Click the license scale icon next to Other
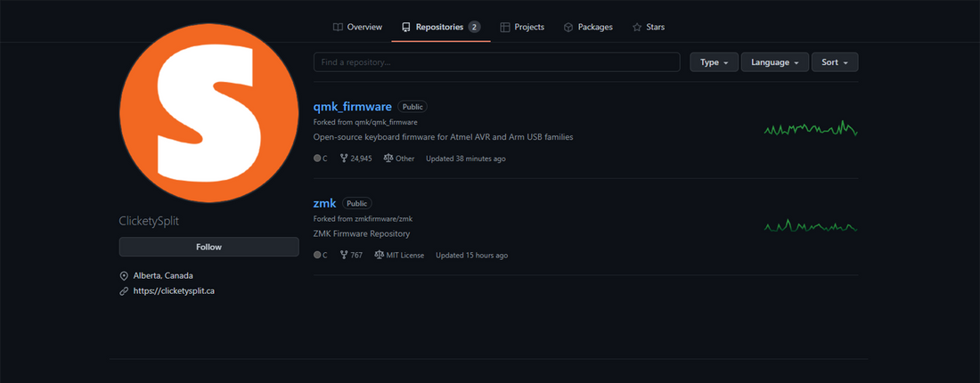The height and width of the screenshot is (383, 980). [x=388, y=159]
